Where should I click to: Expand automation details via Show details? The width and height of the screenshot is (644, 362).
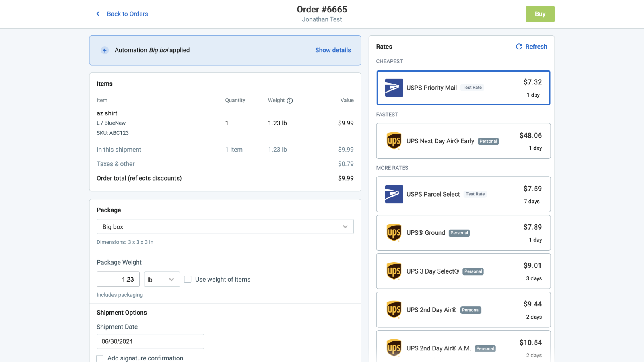tap(333, 50)
